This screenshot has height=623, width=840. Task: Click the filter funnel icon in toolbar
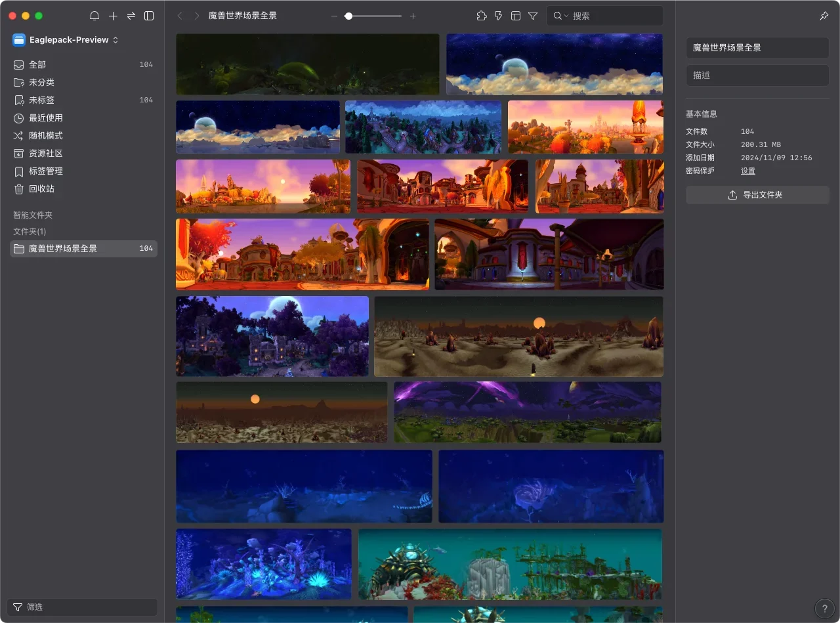pyautogui.click(x=533, y=16)
